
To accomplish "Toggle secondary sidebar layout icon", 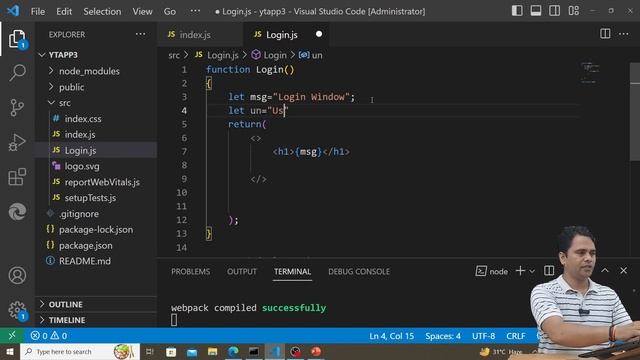I will tap(554, 11).
